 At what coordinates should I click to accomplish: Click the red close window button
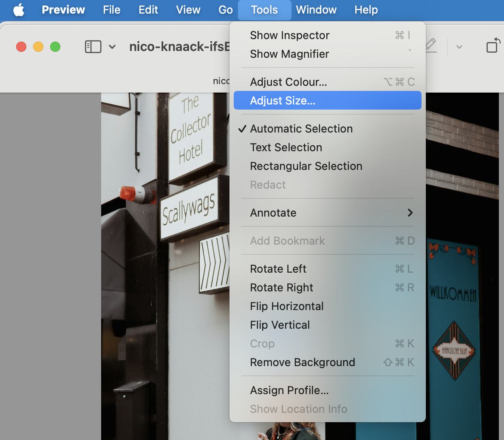[x=21, y=47]
